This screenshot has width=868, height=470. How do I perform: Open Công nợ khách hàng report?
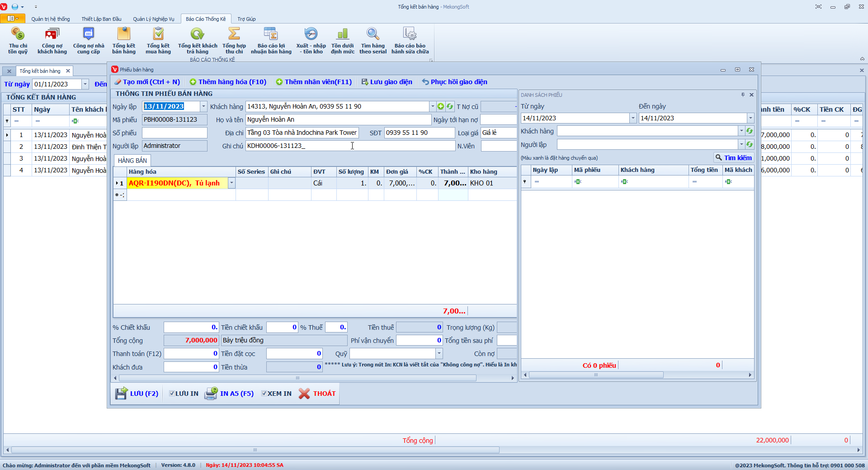click(52, 40)
